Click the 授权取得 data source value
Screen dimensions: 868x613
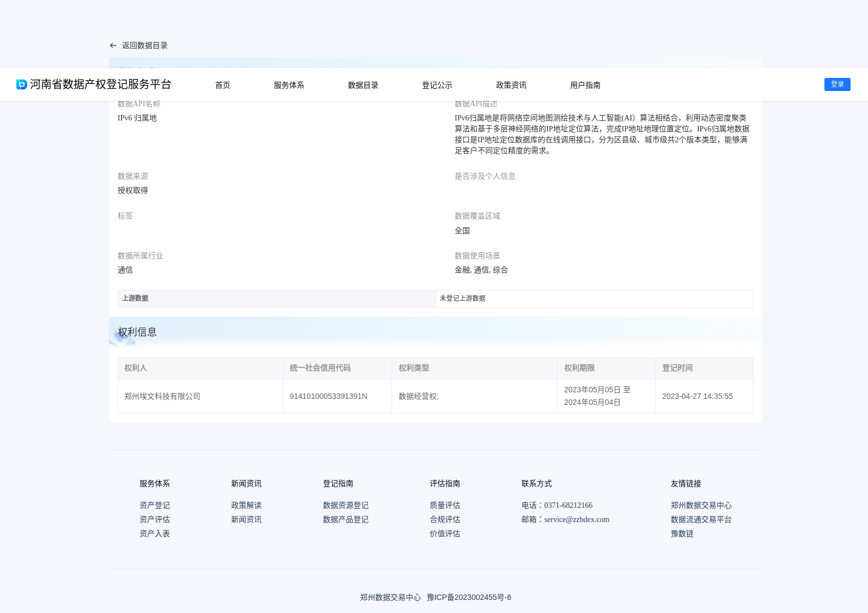(x=133, y=191)
